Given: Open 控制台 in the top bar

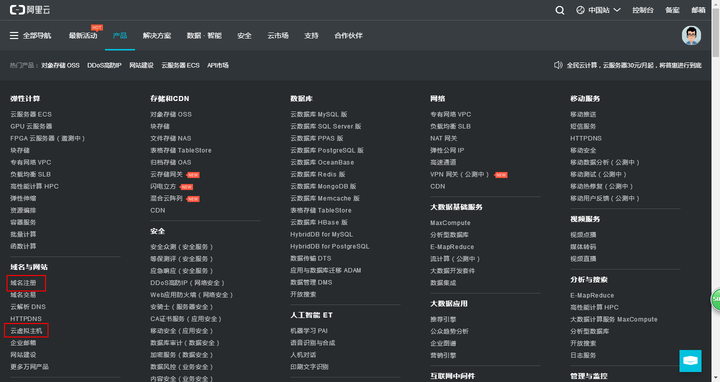Looking at the screenshot, I should (643, 10).
